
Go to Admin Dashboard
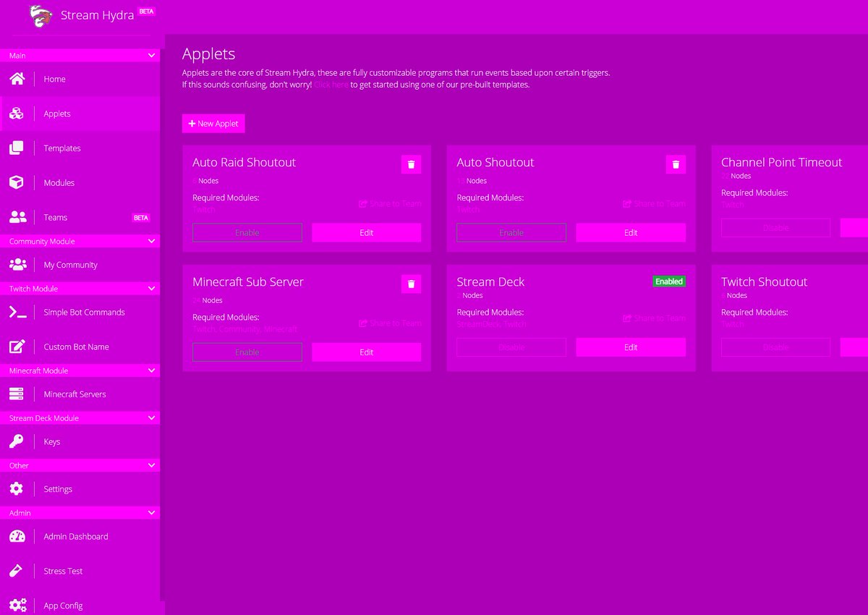80,536
